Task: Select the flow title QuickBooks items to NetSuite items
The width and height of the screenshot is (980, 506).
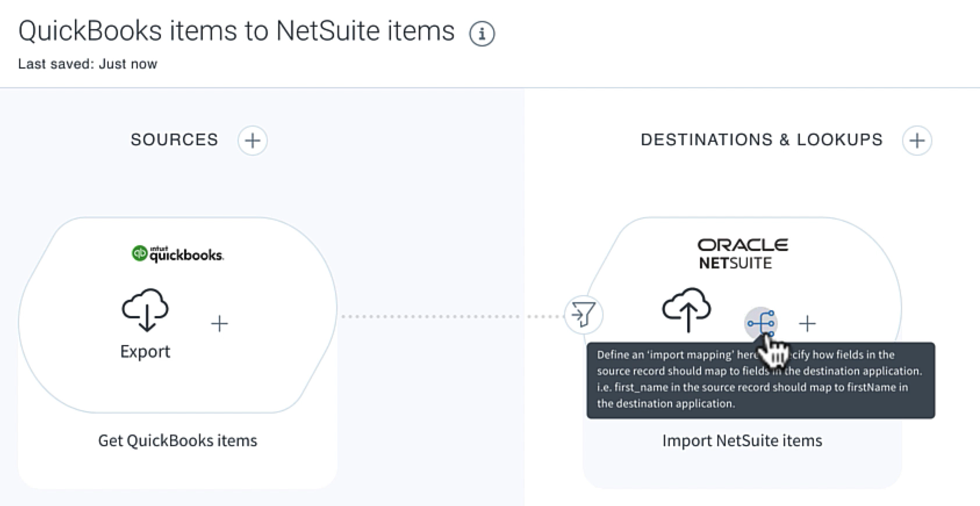Action: [x=236, y=31]
